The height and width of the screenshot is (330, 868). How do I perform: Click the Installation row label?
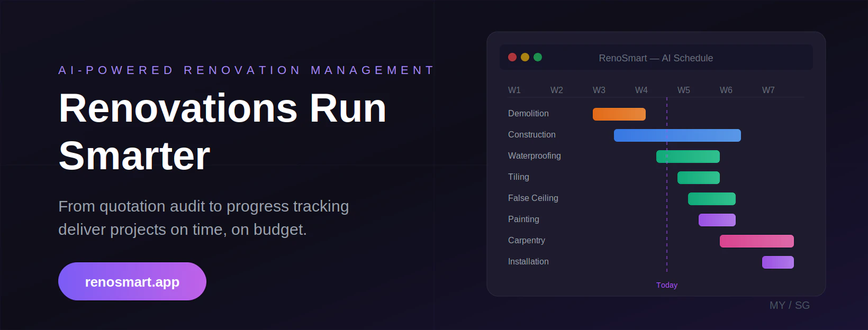pos(528,261)
